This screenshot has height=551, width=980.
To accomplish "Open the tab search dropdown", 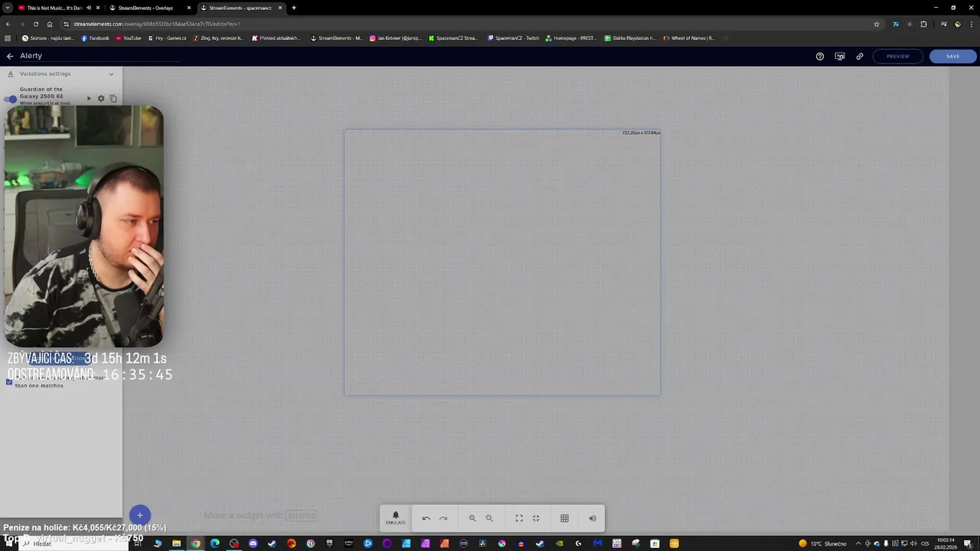I will tap(7, 8).
